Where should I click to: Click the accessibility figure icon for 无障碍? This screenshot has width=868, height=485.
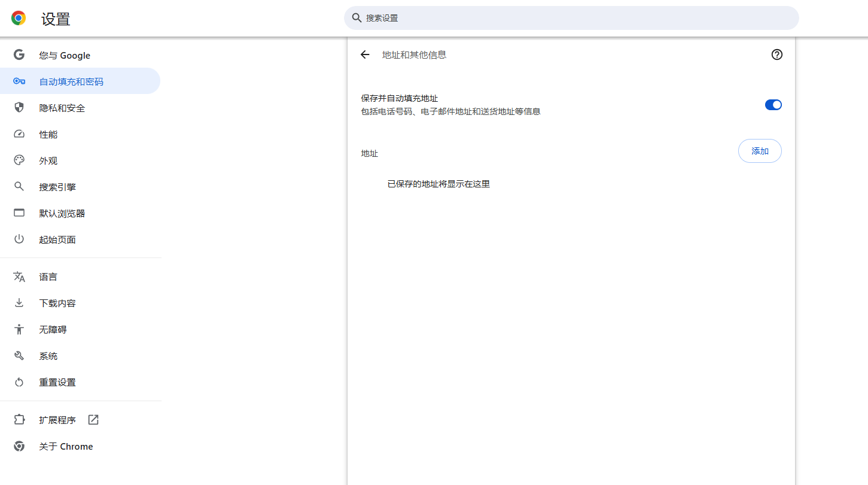19,329
